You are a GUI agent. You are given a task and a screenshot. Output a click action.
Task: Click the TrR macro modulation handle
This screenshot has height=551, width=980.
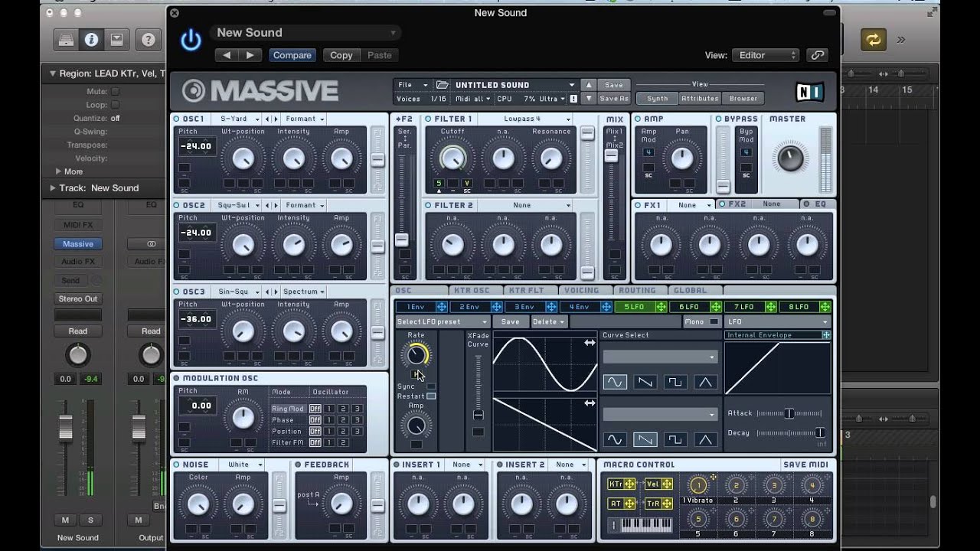pos(667,504)
